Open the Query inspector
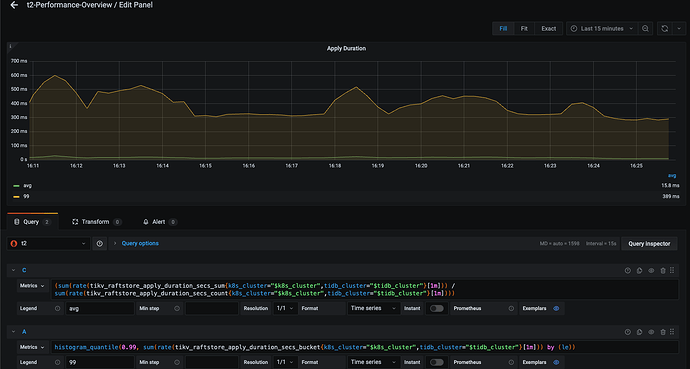This screenshot has width=690, height=369. [649, 244]
